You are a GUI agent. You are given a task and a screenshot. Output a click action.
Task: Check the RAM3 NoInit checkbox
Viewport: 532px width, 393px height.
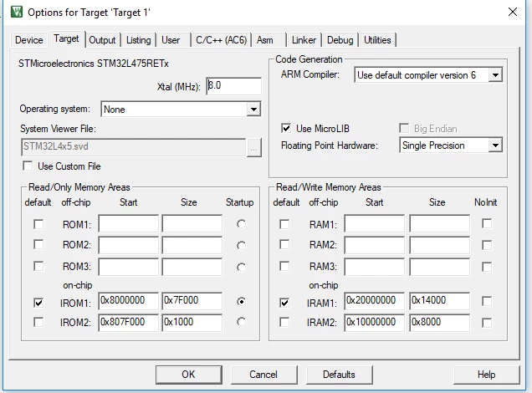click(487, 267)
